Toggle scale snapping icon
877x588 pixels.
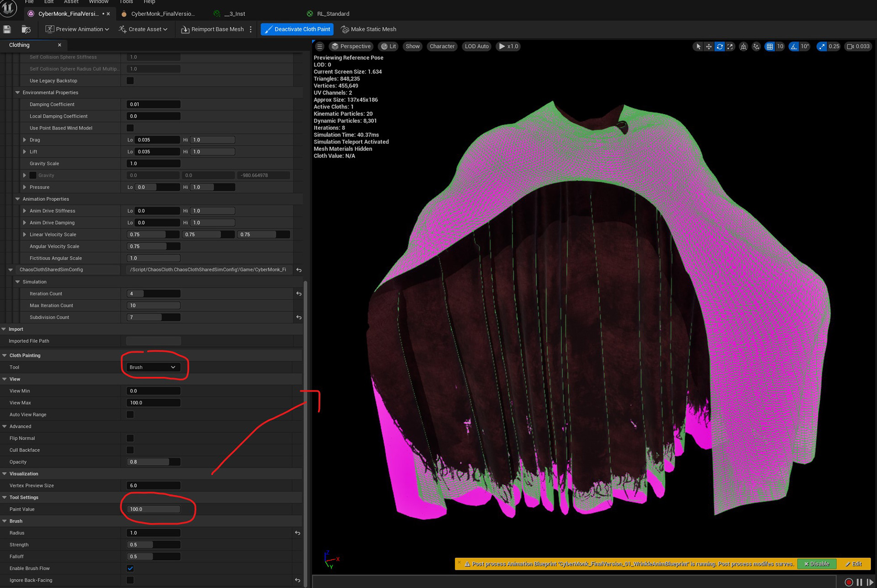(822, 47)
